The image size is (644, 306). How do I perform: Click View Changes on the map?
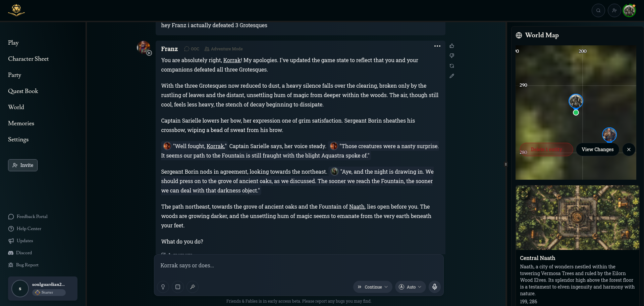click(x=597, y=149)
